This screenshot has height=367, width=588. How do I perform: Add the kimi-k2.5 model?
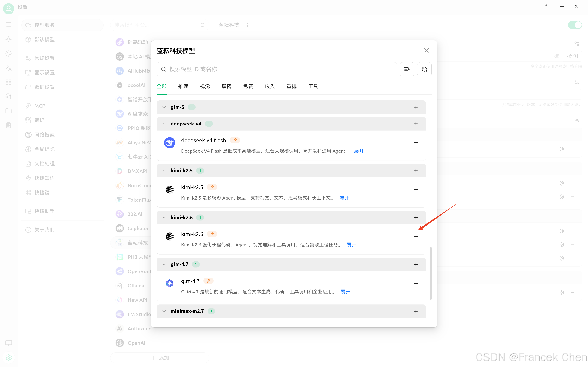[416, 190]
